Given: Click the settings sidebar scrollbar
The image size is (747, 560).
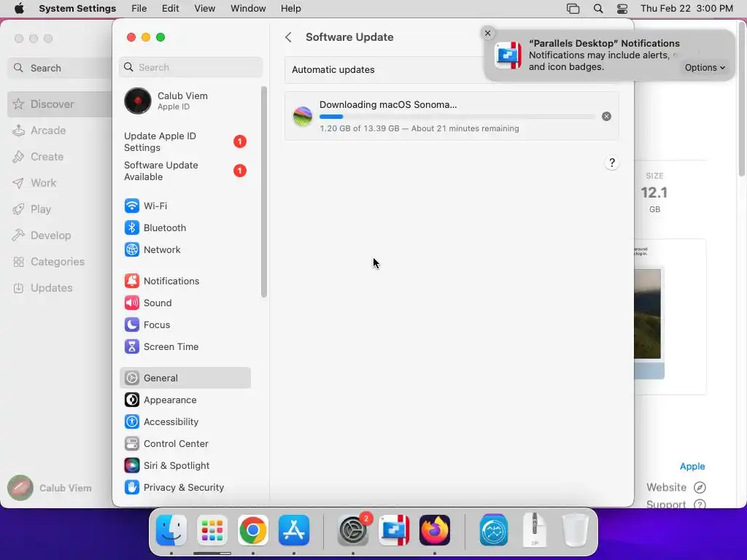Looking at the screenshot, I should pos(264,192).
